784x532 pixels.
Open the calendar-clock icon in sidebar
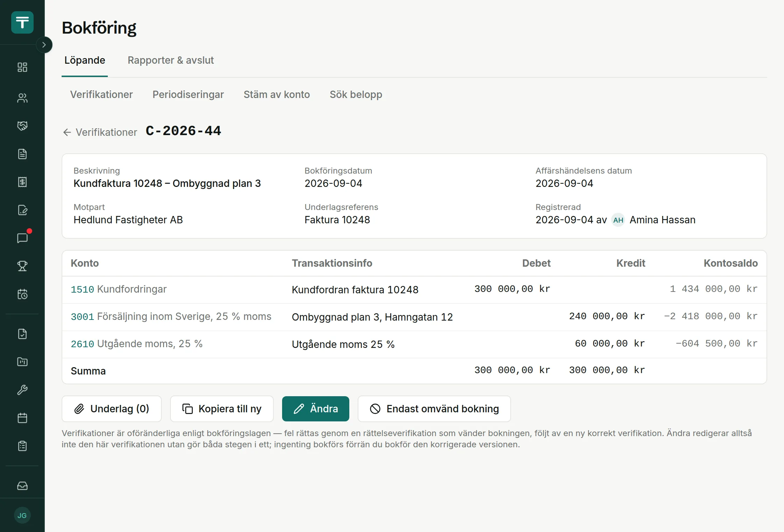pyautogui.click(x=22, y=294)
